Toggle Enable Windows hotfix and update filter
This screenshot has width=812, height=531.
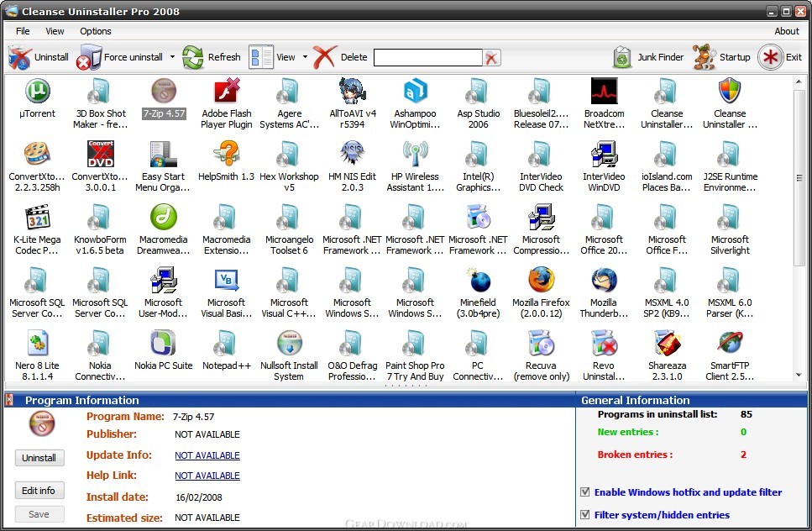[585, 492]
